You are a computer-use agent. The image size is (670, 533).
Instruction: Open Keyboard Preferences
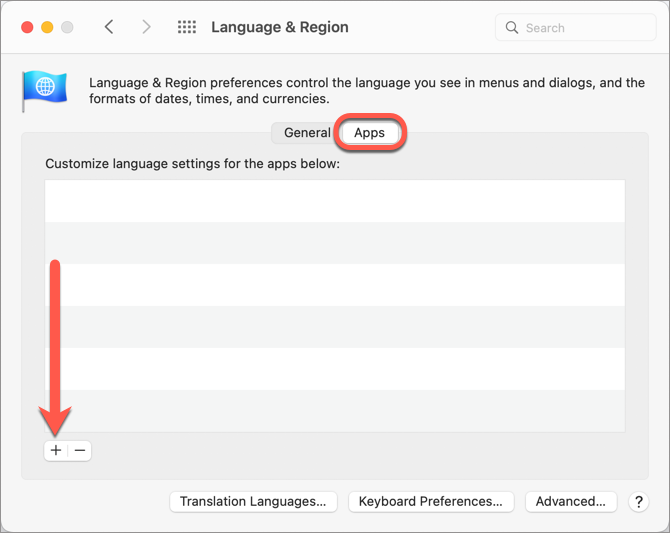431,501
